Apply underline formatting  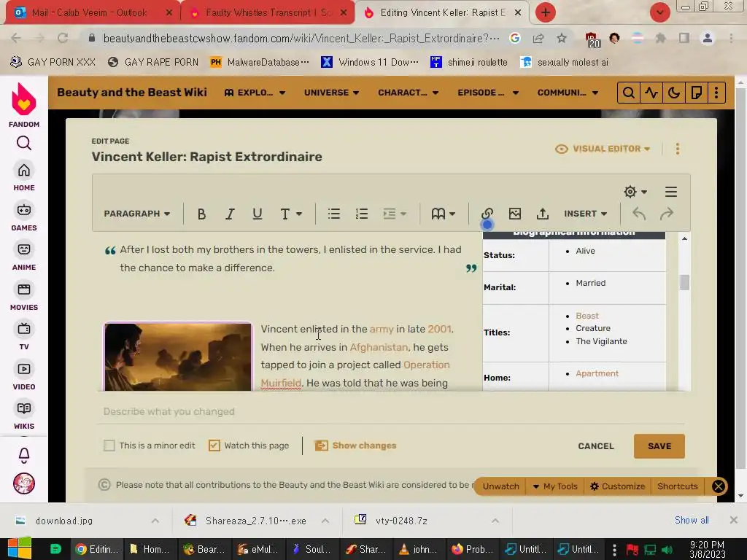[x=258, y=214]
